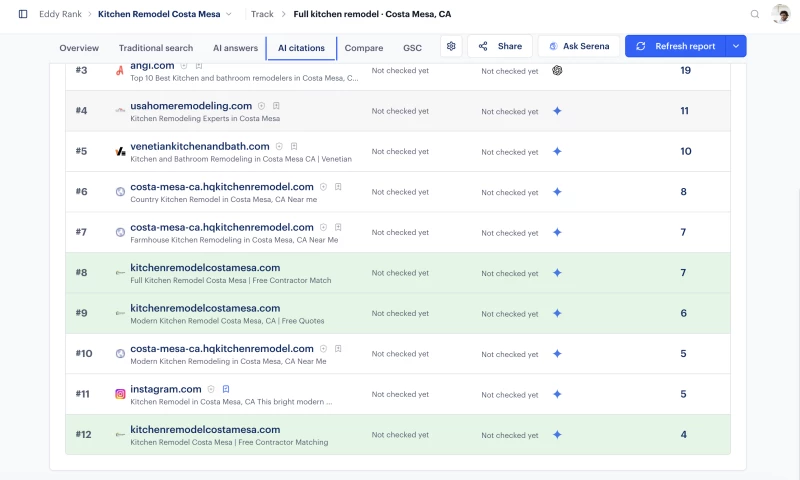This screenshot has width=800, height=480.
Task: Bookmark the venetiankitchenandbath.com citation
Action: [x=294, y=146]
